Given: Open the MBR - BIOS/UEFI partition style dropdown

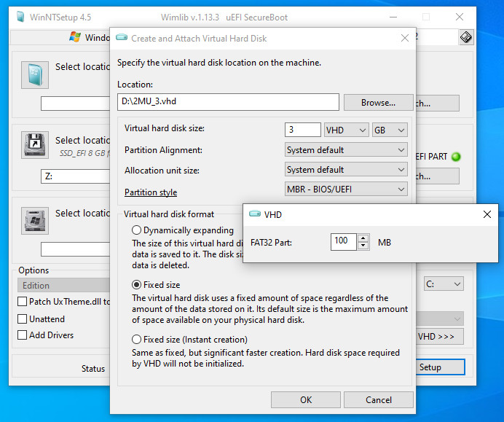Looking at the screenshot, I should (x=346, y=189).
